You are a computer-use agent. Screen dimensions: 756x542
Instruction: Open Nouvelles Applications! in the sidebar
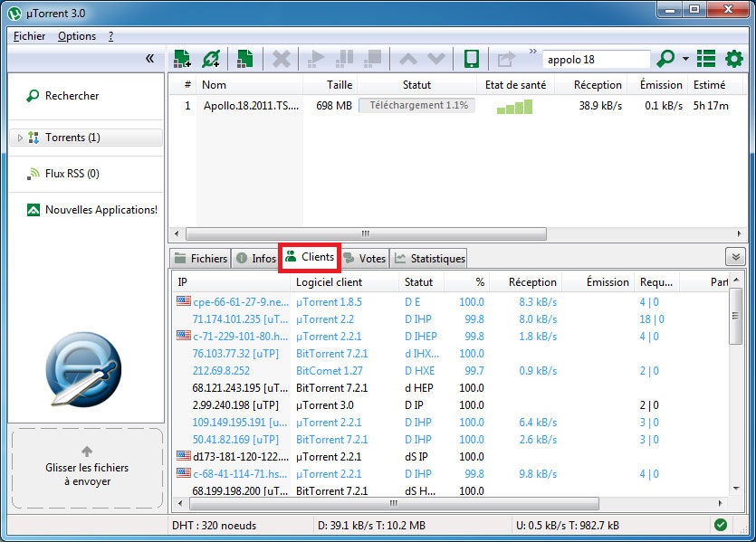point(92,210)
